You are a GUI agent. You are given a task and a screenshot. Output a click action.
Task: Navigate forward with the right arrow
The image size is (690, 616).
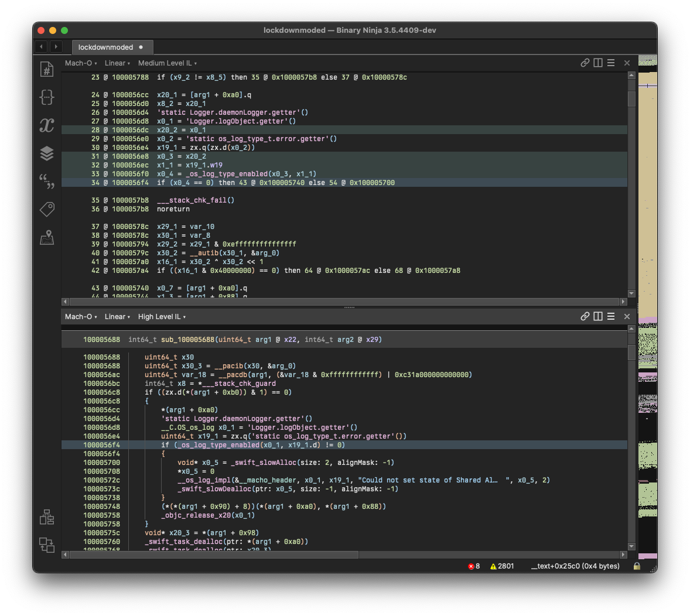coord(56,47)
